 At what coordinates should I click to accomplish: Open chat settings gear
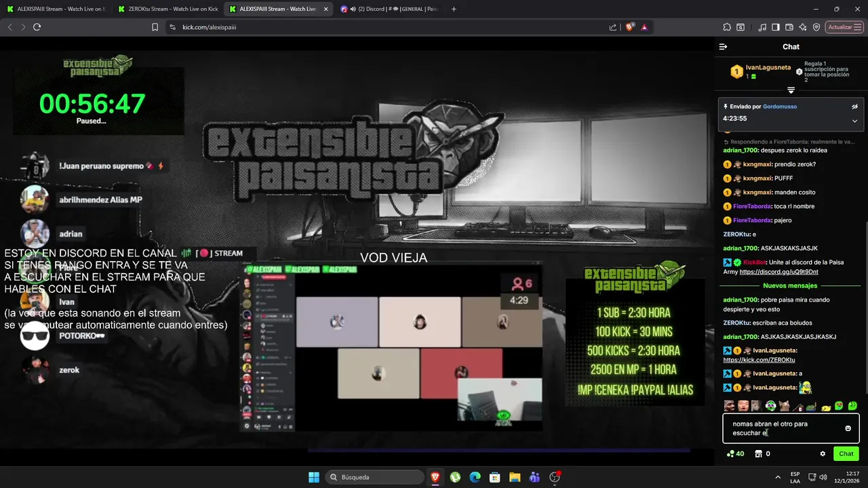coord(823,453)
